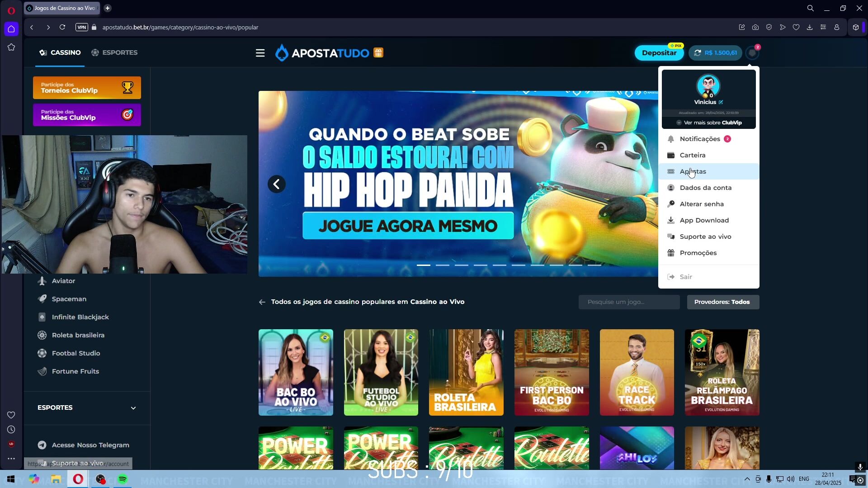Expand ClubVip info 'Ver mais sobre ClubVip'

pyautogui.click(x=709, y=123)
